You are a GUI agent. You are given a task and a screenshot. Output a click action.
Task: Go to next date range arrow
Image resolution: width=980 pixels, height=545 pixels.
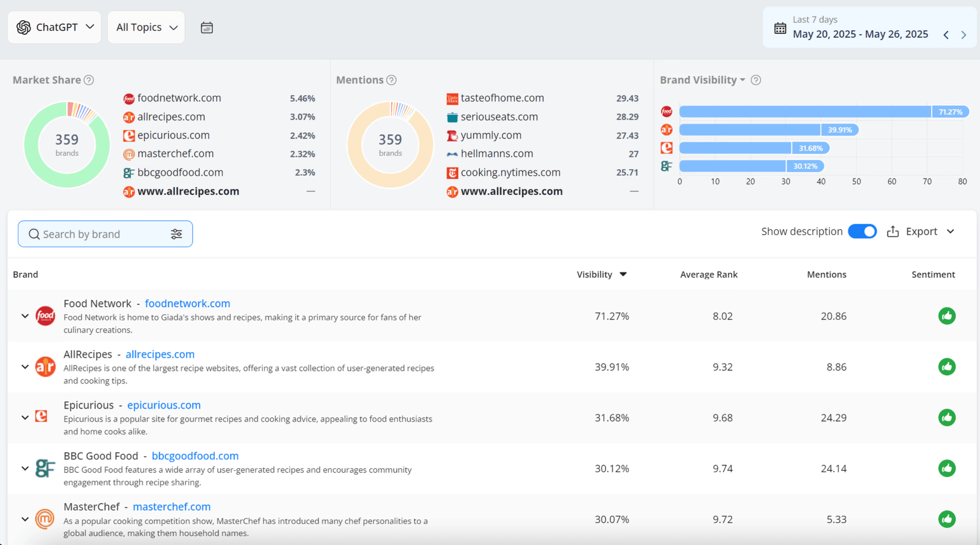(964, 35)
